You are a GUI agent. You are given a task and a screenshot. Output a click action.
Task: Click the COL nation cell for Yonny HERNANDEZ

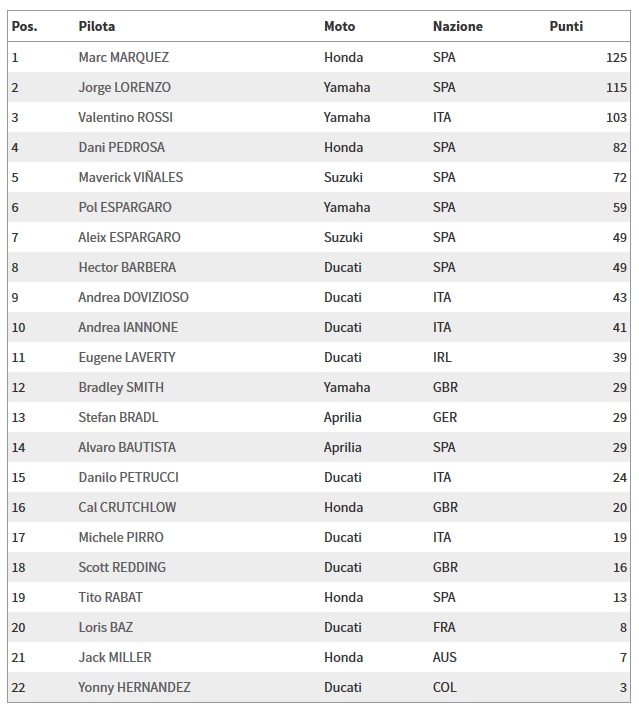(x=444, y=687)
